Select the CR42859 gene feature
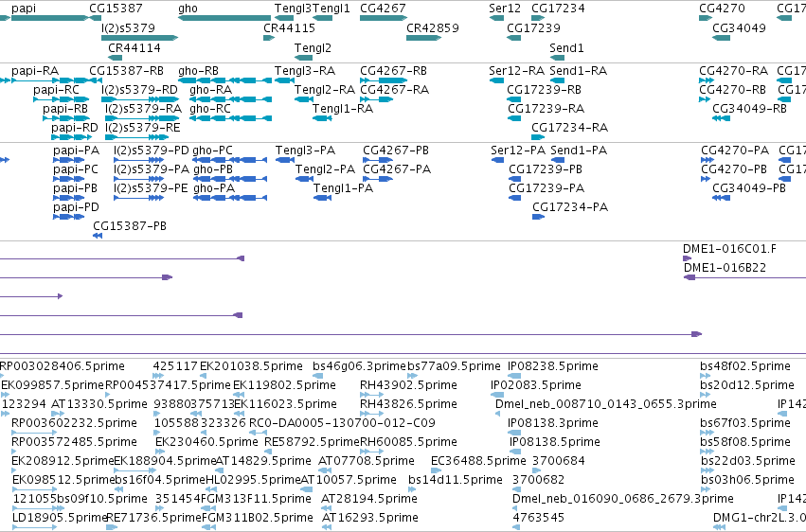This screenshot has width=806, height=532. click(x=423, y=38)
